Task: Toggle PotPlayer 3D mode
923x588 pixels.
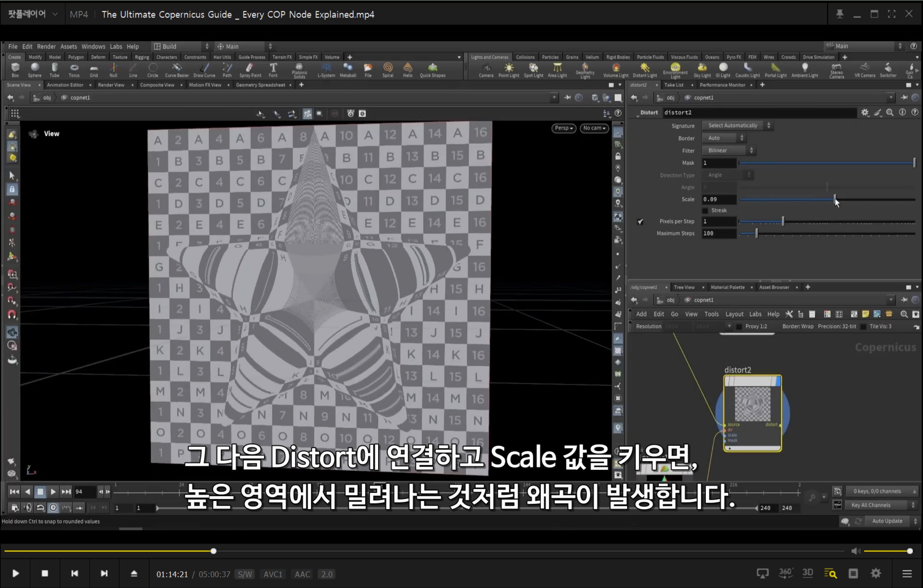Action: [808, 573]
